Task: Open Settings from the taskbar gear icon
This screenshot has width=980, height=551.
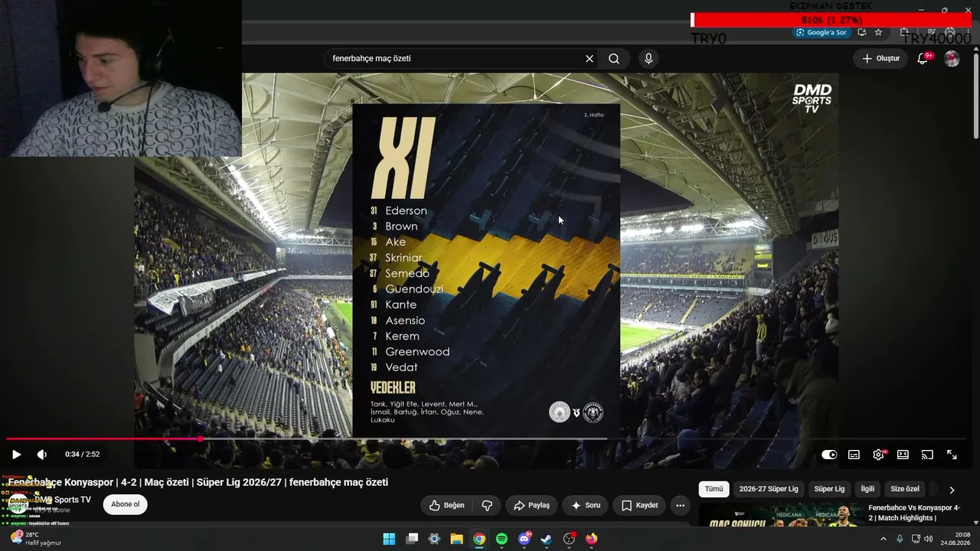Action: pyautogui.click(x=434, y=539)
